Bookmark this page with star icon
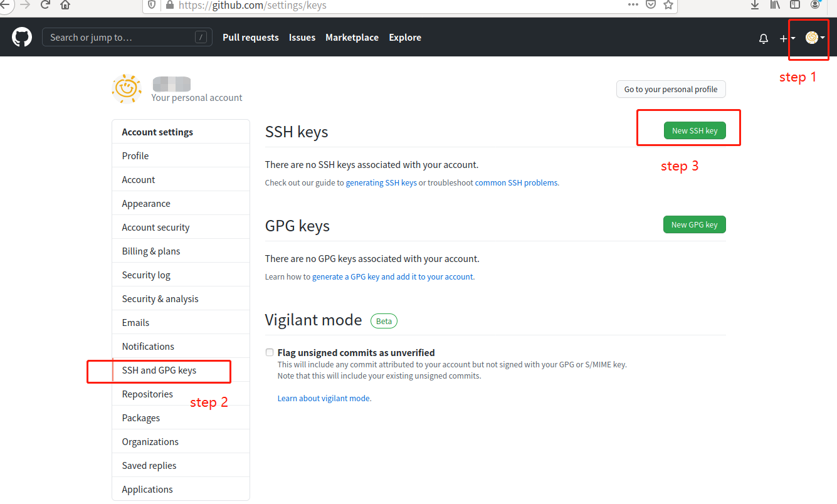 coord(668,5)
